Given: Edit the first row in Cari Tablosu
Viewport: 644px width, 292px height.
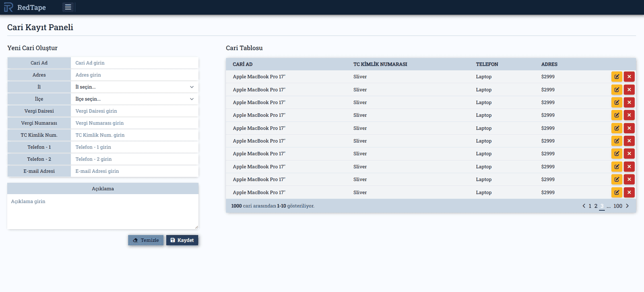Looking at the screenshot, I should pyautogui.click(x=617, y=77).
